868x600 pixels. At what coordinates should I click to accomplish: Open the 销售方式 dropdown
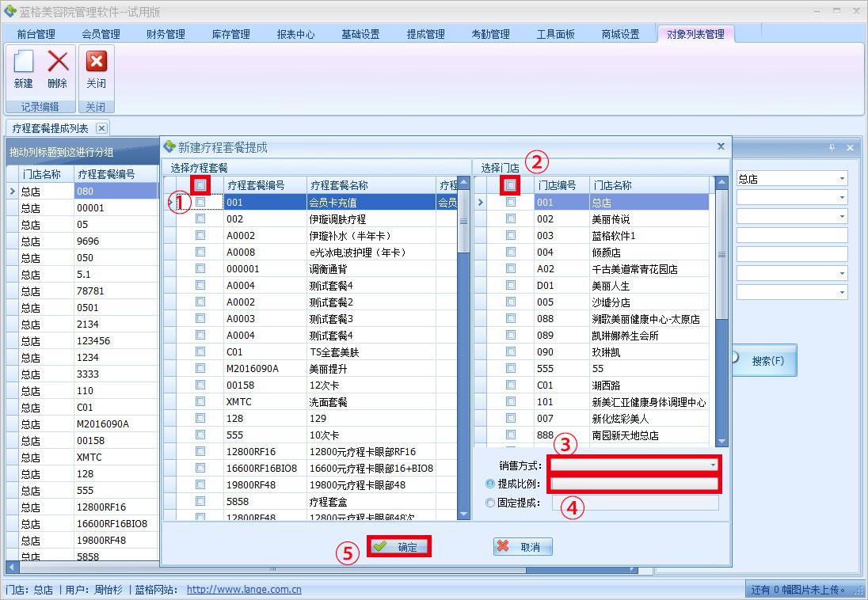pyautogui.click(x=713, y=465)
